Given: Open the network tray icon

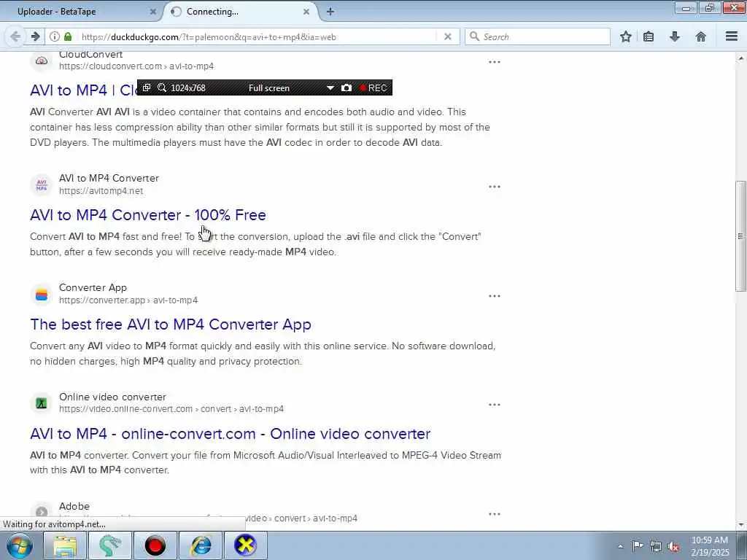Looking at the screenshot, I should click(x=656, y=546).
